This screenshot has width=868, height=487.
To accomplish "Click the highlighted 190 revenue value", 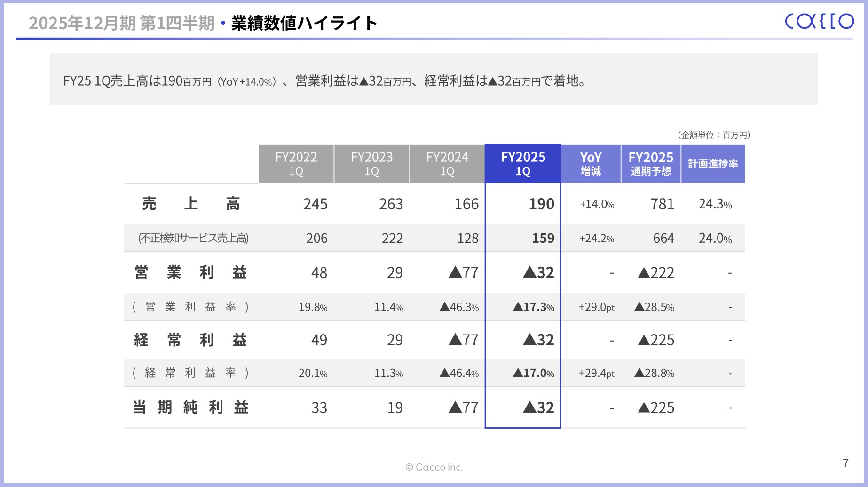I will tap(540, 203).
